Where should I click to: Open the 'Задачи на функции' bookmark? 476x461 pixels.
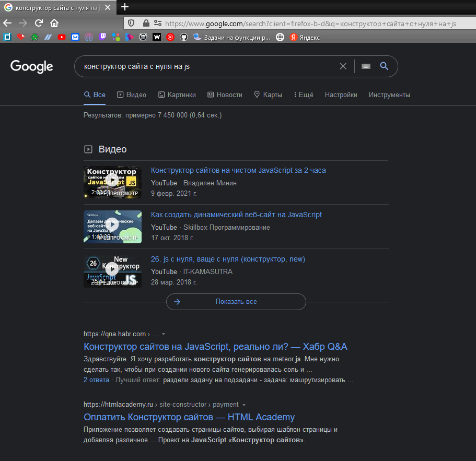click(232, 37)
